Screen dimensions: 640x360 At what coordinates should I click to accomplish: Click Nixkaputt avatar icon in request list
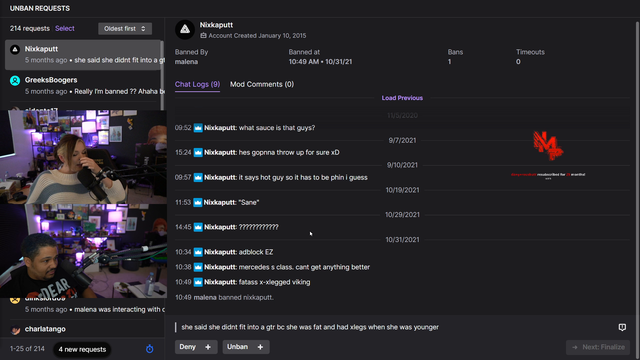tap(15, 49)
